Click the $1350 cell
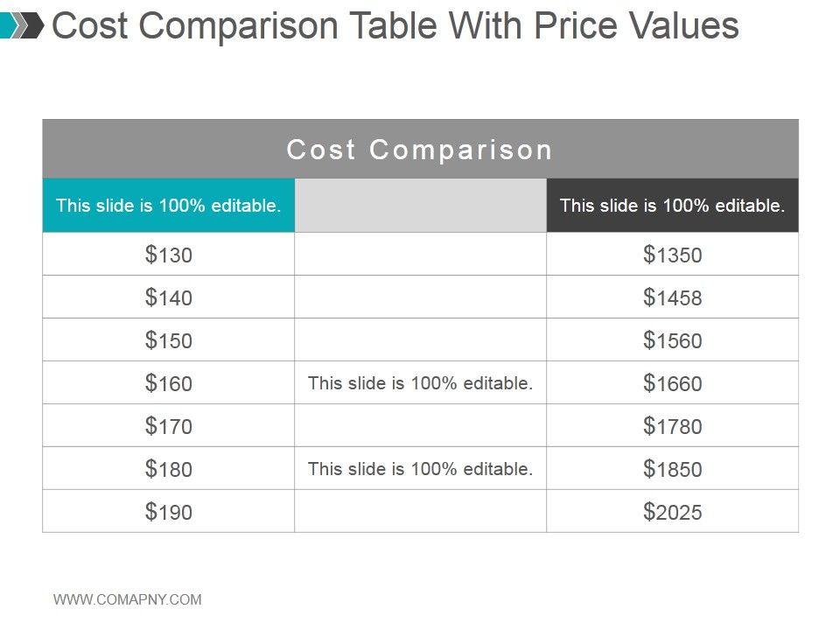Screen dimensions: 840x630 pos(672,255)
